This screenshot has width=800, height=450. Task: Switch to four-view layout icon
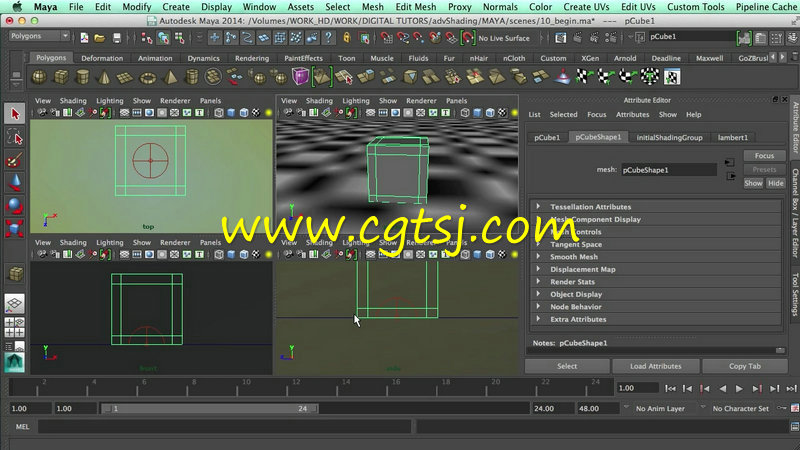tap(14, 328)
